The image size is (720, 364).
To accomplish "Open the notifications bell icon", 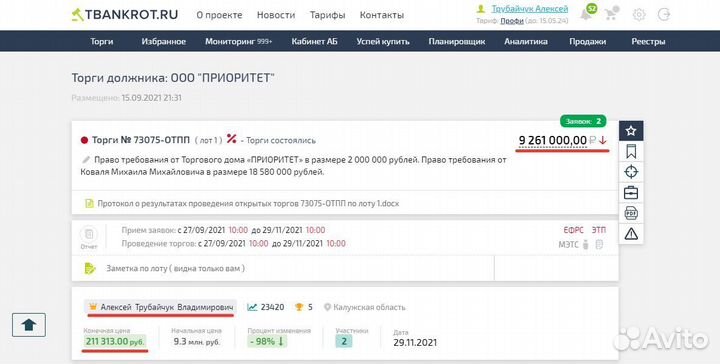I will (586, 14).
